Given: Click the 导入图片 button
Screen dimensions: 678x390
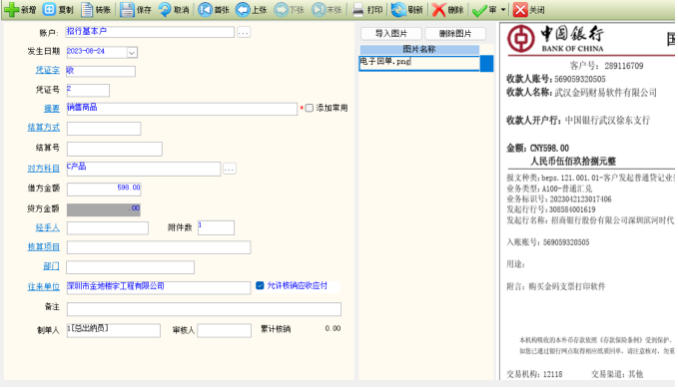Looking at the screenshot, I should pyautogui.click(x=391, y=33).
